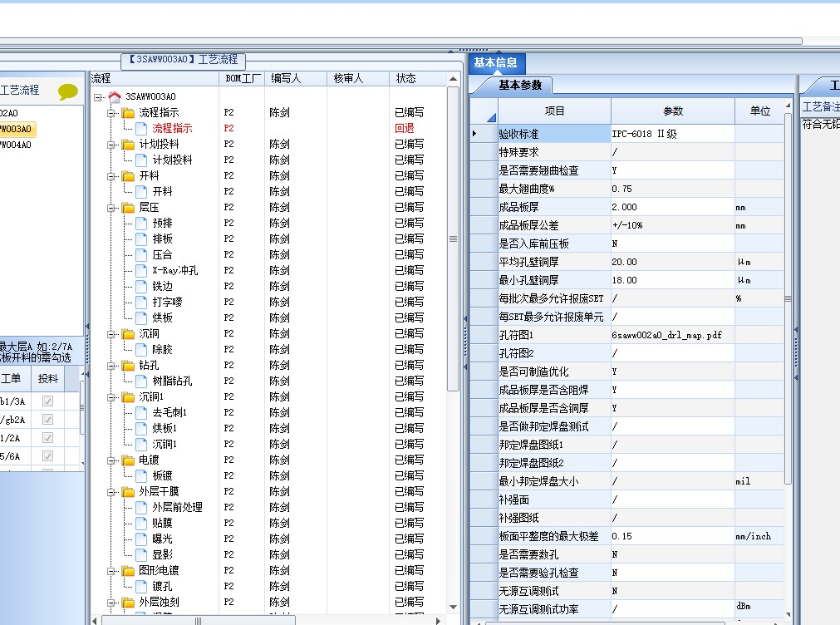Collapse the 开料 folder node
The width and height of the screenshot is (840, 625).
click(111, 176)
